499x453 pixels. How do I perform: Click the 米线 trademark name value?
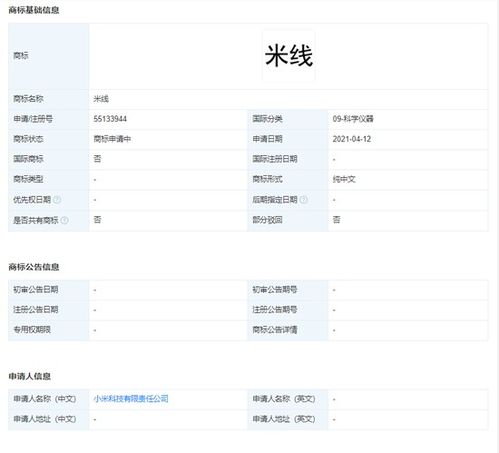point(101,99)
